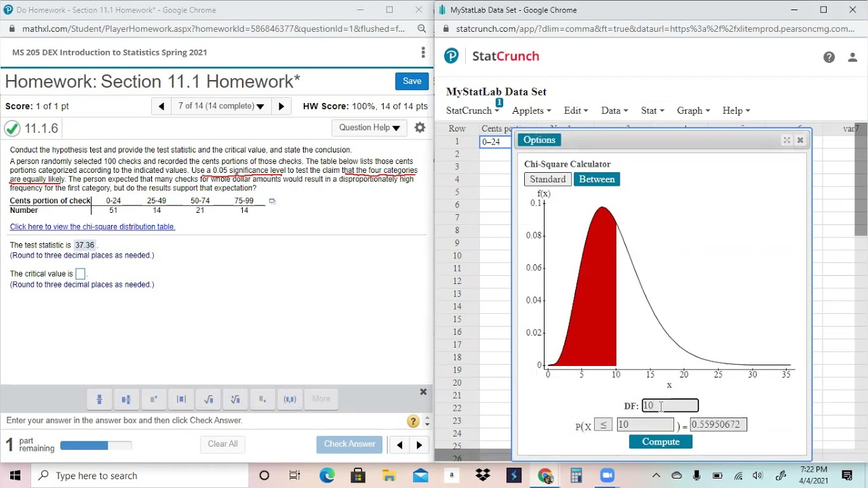Insert subscript template from math palette

click(x=262, y=399)
